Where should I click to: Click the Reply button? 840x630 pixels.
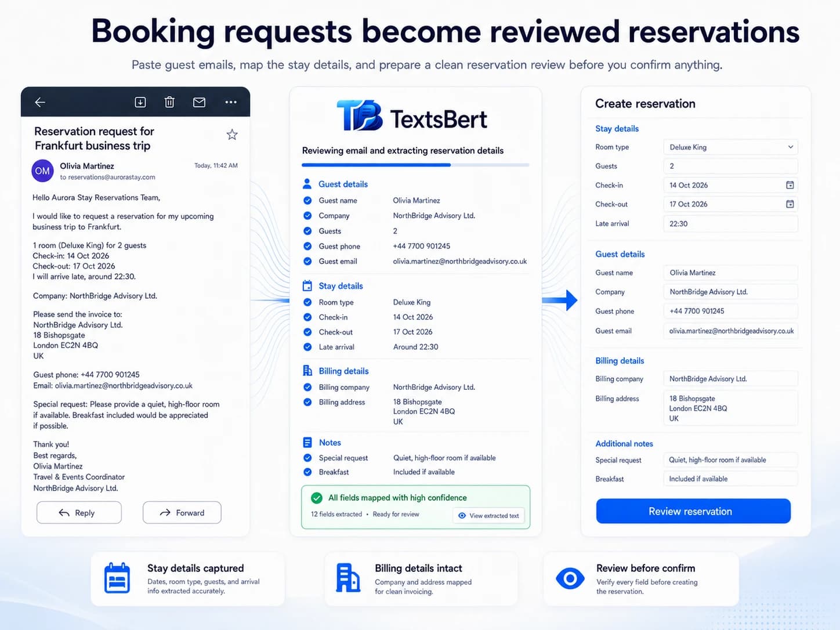click(x=79, y=513)
